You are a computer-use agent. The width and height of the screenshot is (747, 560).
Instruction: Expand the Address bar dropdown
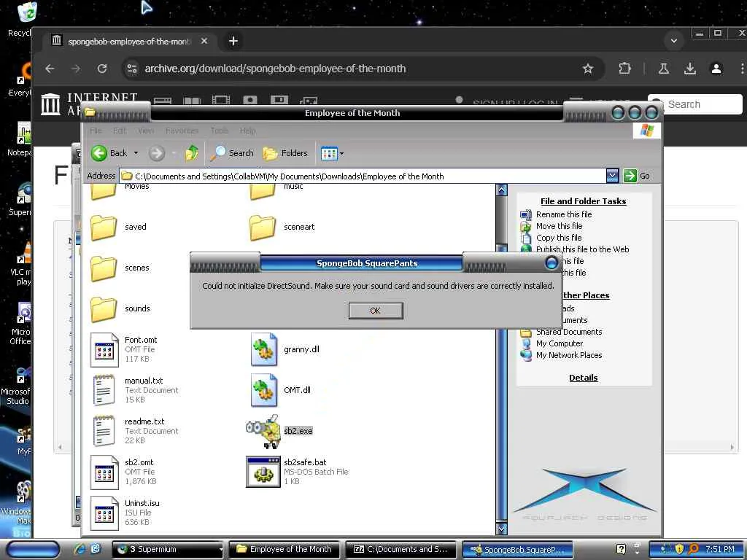[612, 176]
